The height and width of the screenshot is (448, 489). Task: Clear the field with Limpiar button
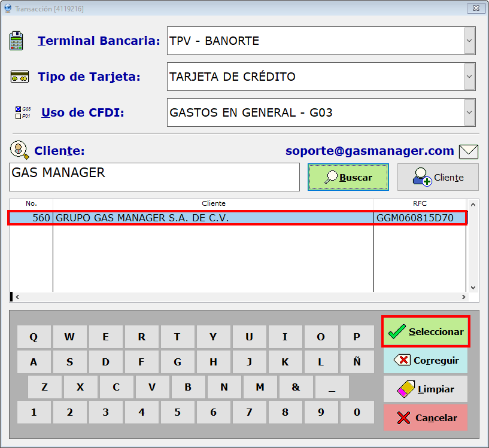tap(426, 389)
